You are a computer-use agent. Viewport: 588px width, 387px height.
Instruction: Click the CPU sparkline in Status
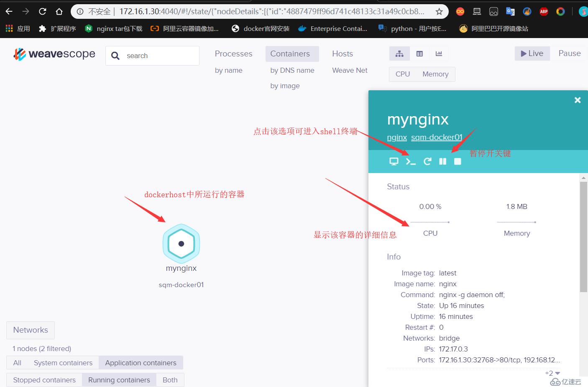click(430, 222)
